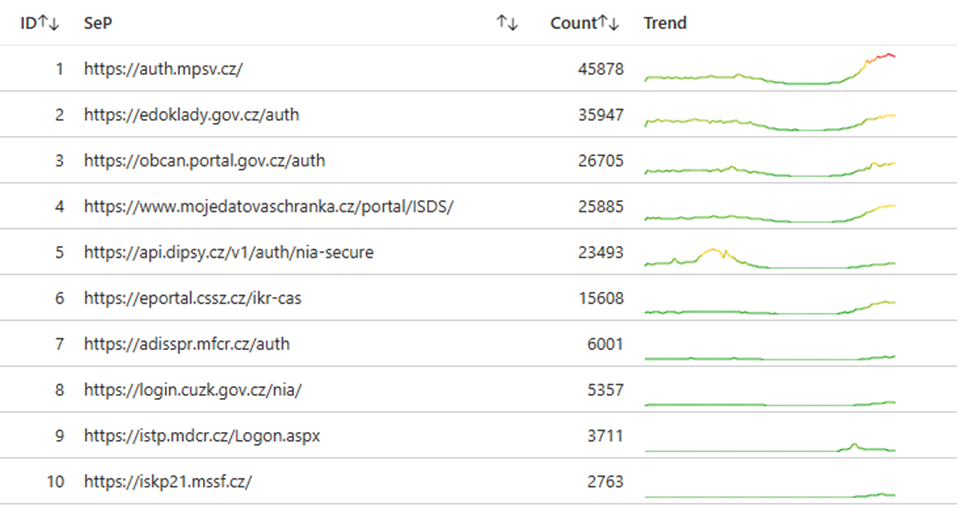Image resolution: width=957 pixels, height=507 pixels.
Task: Click count value 15608
Action: [601, 298]
